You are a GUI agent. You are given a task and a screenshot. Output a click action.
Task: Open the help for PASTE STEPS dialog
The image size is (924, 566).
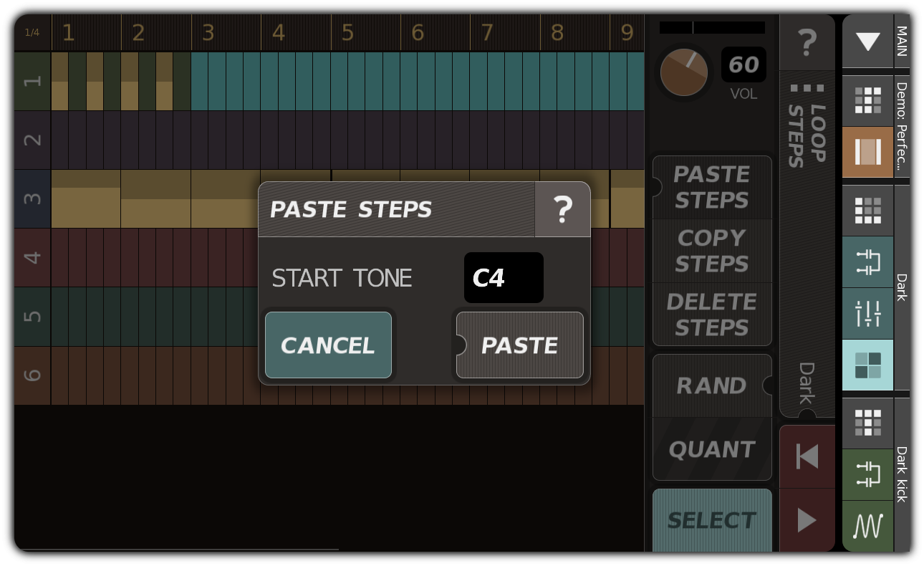(563, 209)
